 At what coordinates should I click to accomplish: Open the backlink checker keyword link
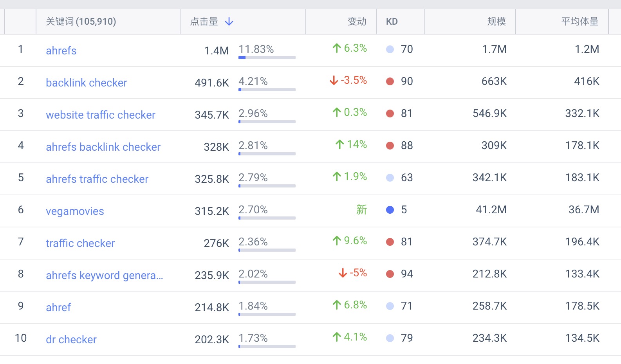click(87, 83)
